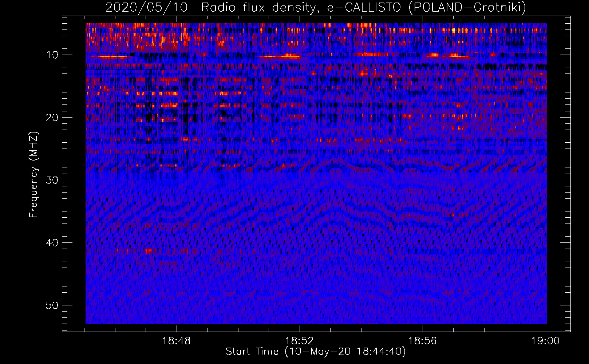The image size is (589, 364).
Task: Click the 18:52 time tick label
Action: (300, 341)
